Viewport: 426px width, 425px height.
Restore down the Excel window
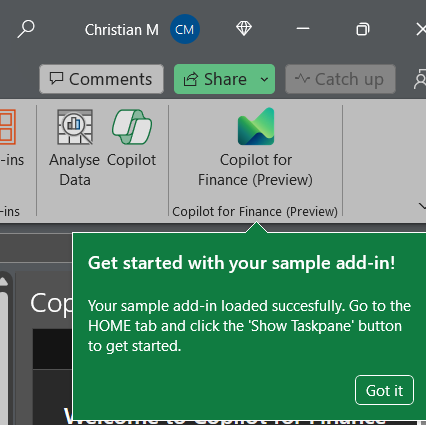363,29
